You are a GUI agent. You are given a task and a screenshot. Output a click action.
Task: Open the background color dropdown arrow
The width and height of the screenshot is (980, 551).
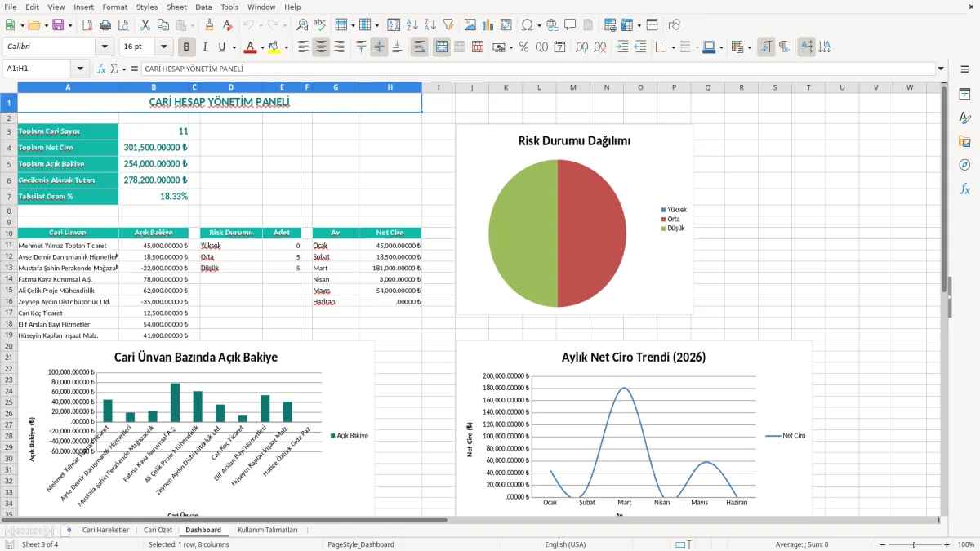286,47
